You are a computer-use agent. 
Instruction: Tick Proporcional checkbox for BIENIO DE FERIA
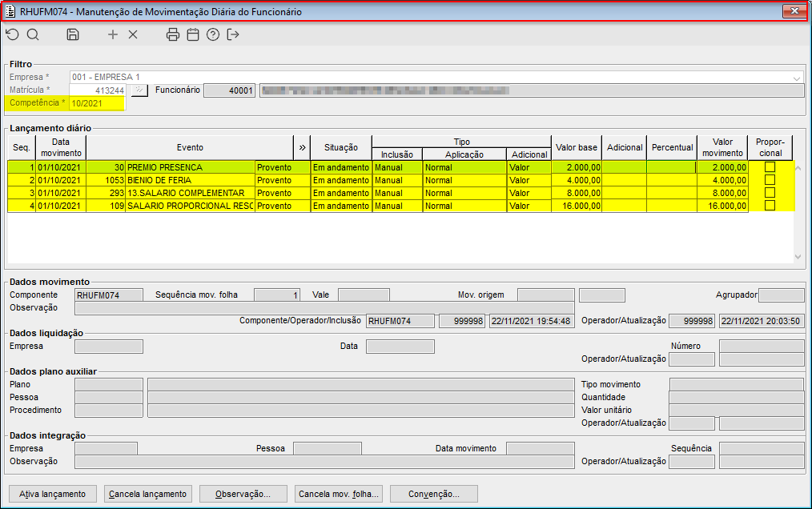click(x=770, y=180)
